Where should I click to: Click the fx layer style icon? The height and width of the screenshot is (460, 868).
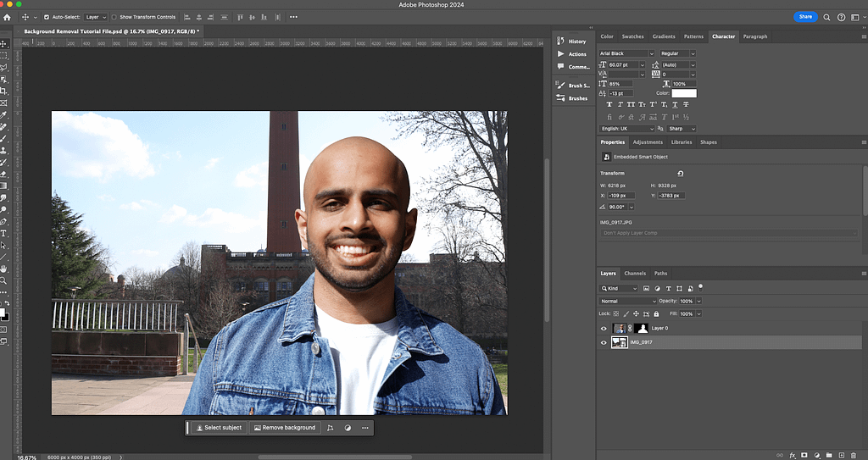(792, 455)
